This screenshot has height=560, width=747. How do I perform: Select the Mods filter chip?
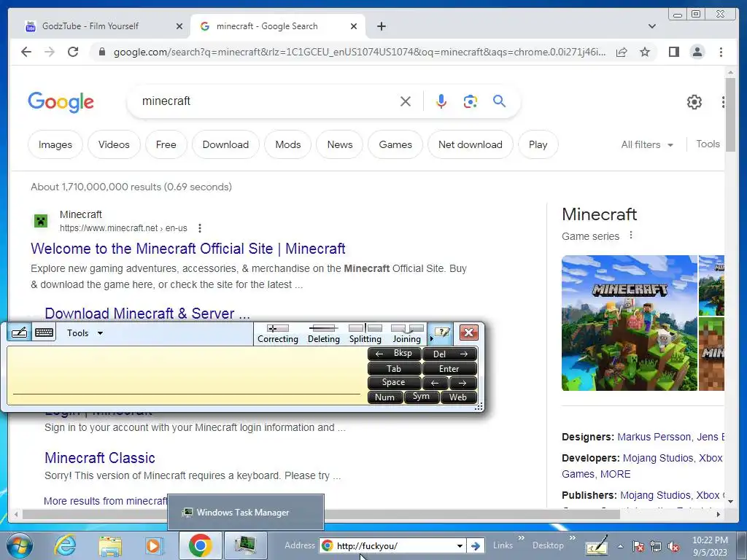point(287,144)
